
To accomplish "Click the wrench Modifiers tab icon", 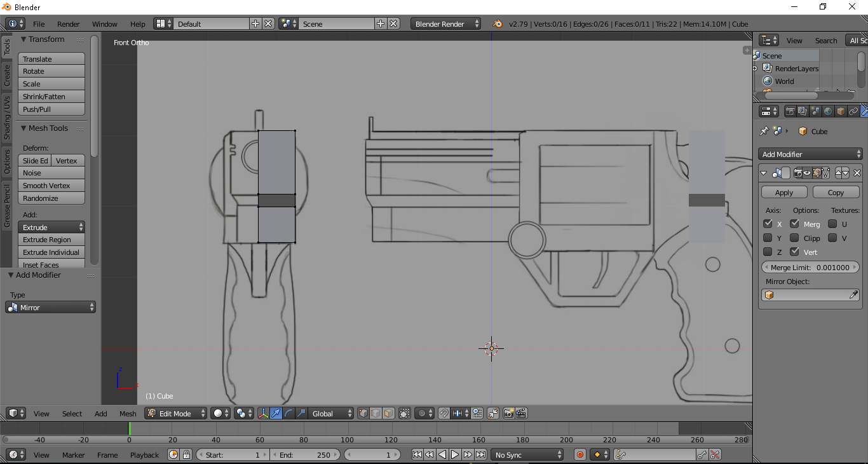I will pyautogui.click(x=864, y=111).
